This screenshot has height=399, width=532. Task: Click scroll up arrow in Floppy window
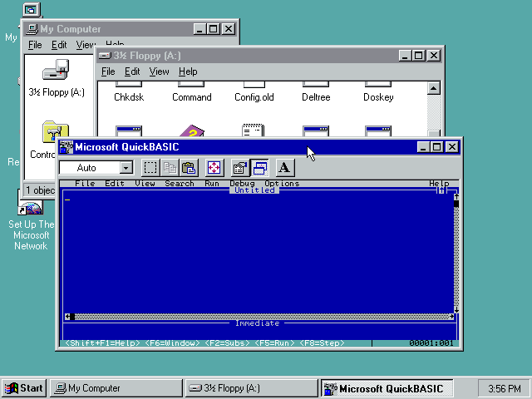(x=433, y=88)
